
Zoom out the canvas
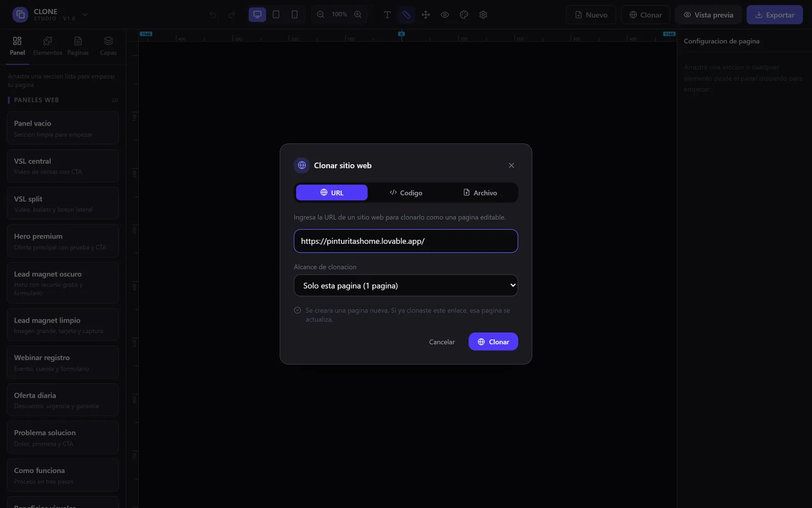coord(321,15)
